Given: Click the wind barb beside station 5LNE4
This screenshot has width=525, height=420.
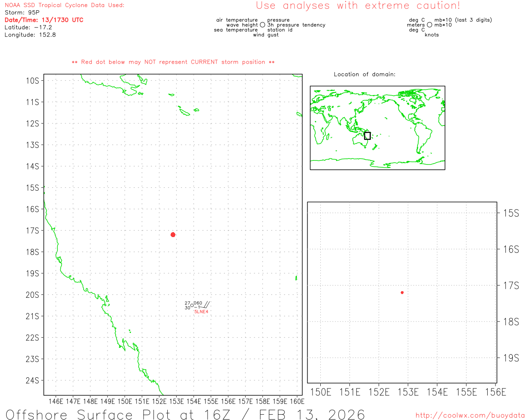Looking at the screenshot, I should click(206, 305).
